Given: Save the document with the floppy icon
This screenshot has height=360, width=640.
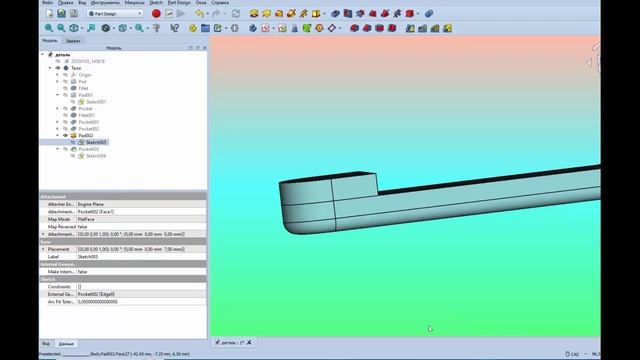Looking at the screenshot, I should tap(73, 13).
